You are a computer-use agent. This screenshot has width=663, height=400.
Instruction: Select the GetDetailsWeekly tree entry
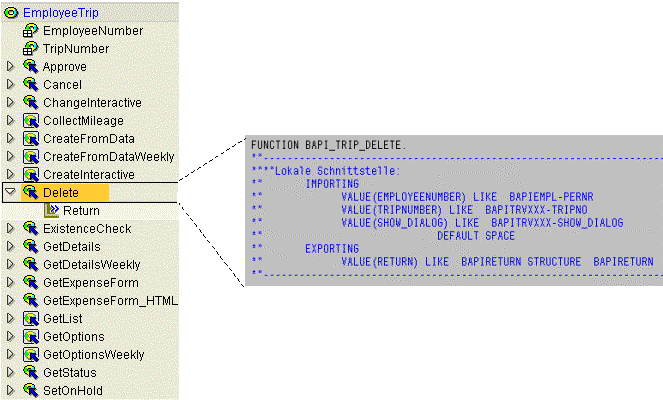pyautogui.click(x=92, y=265)
